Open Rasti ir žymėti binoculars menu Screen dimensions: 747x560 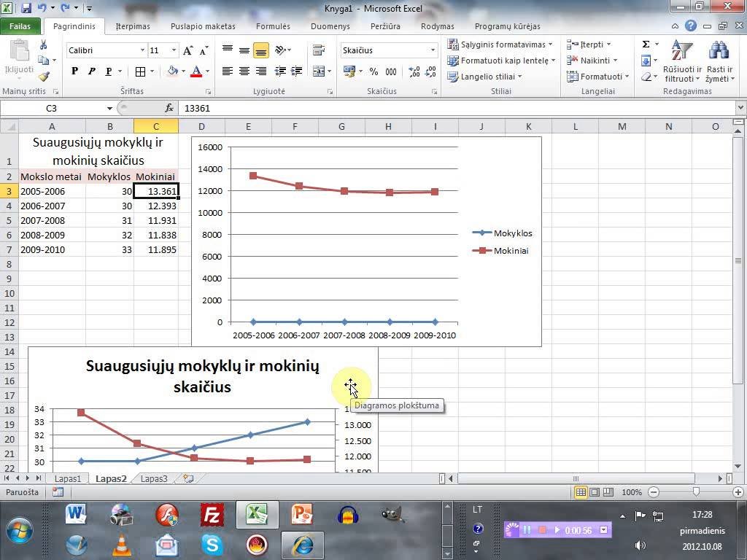[x=720, y=61]
